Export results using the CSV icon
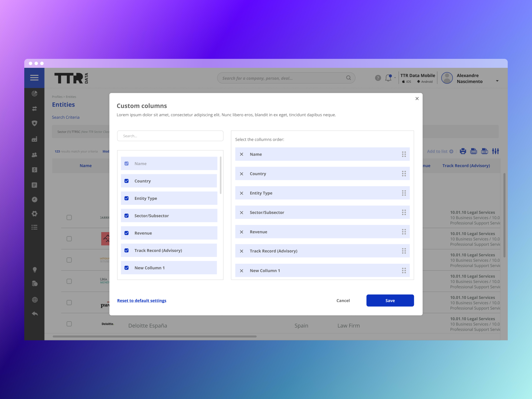Viewport: 532px width, 399px height. [x=484, y=151]
